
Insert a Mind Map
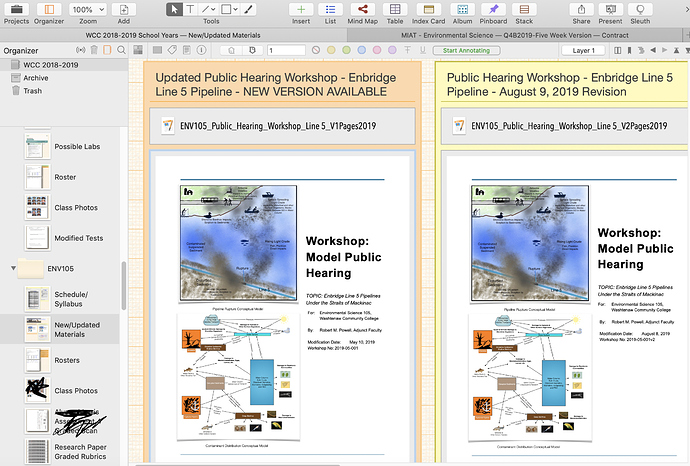363,9
